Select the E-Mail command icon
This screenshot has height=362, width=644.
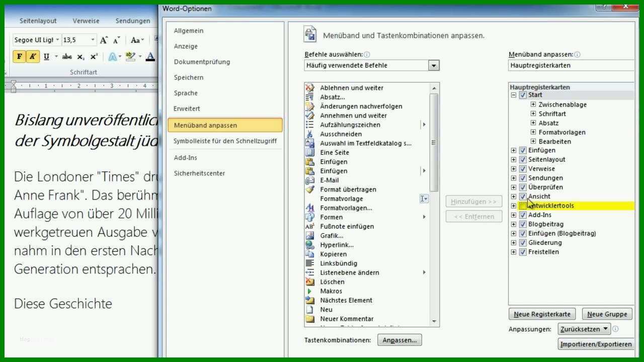[x=310, y=180]
